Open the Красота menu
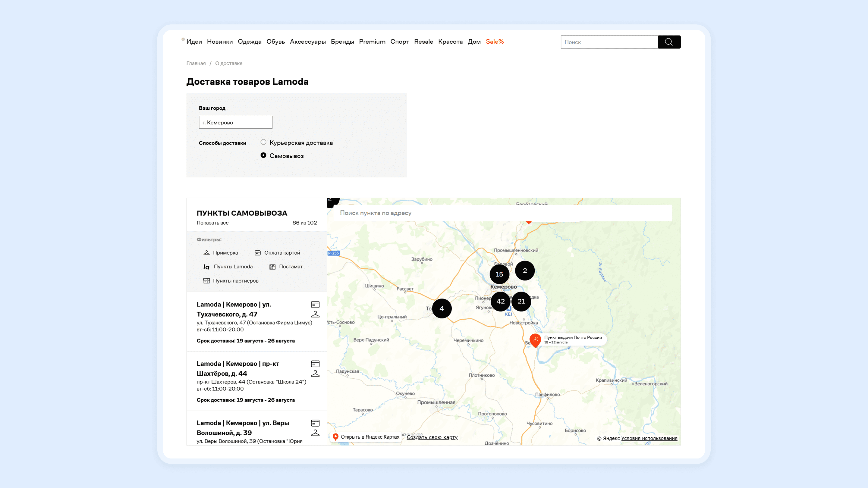This screenshot has height=488, width=868. [451, 42]
